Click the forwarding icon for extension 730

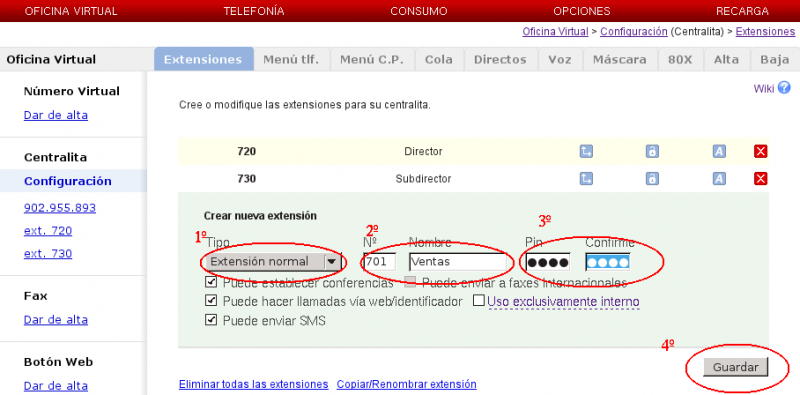tap(586, 179)
